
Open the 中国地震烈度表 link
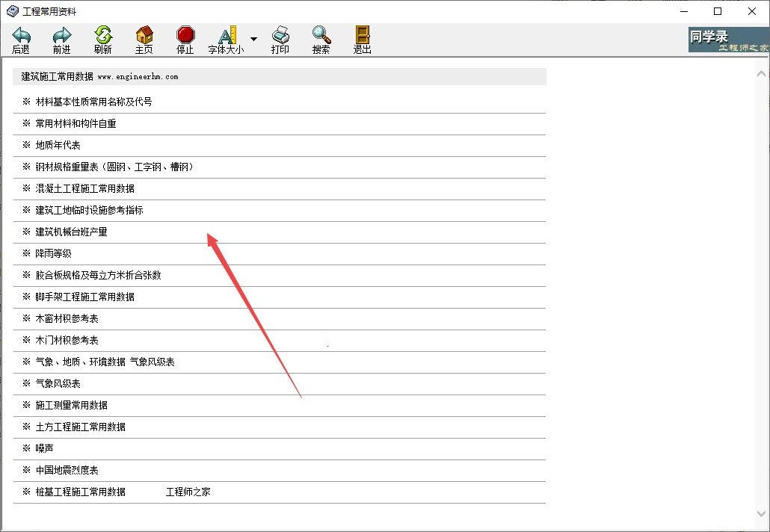[67, 470]
